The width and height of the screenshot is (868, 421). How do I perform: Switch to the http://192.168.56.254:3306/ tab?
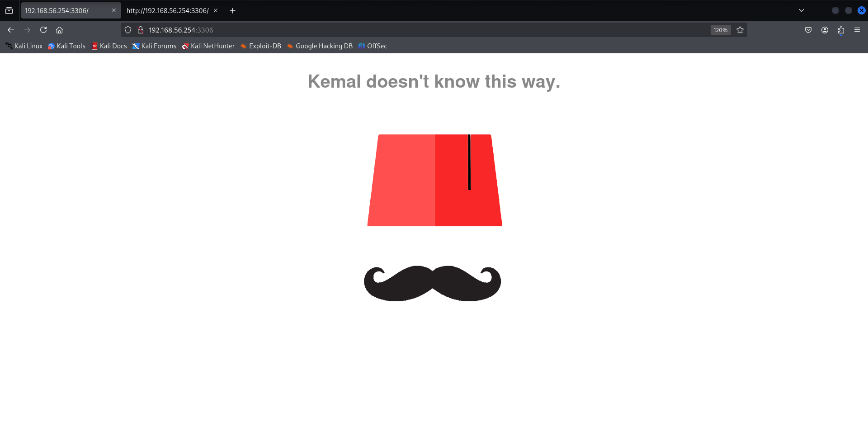coord(172,10)
